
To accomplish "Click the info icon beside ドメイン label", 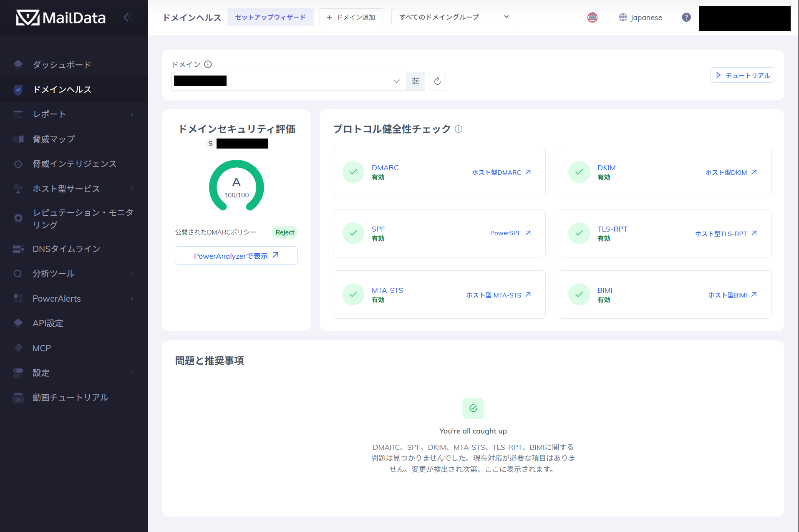I will click(208, 64).
